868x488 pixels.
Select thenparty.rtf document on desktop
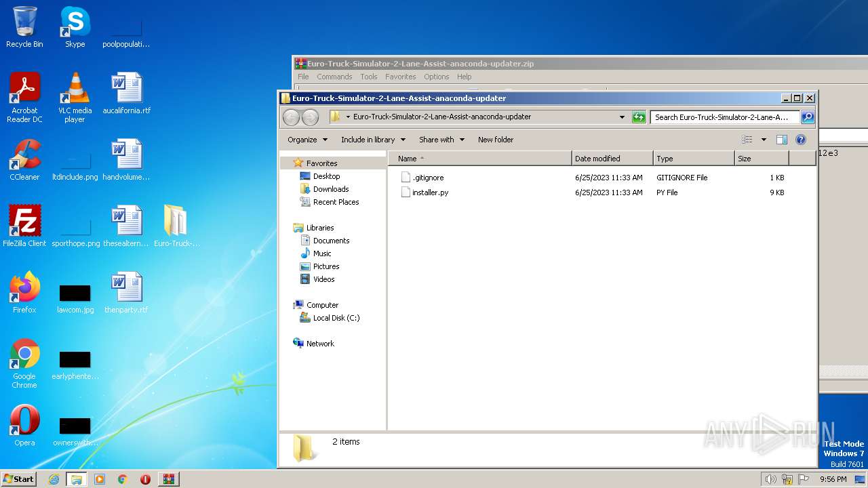(x=127, y=293)
